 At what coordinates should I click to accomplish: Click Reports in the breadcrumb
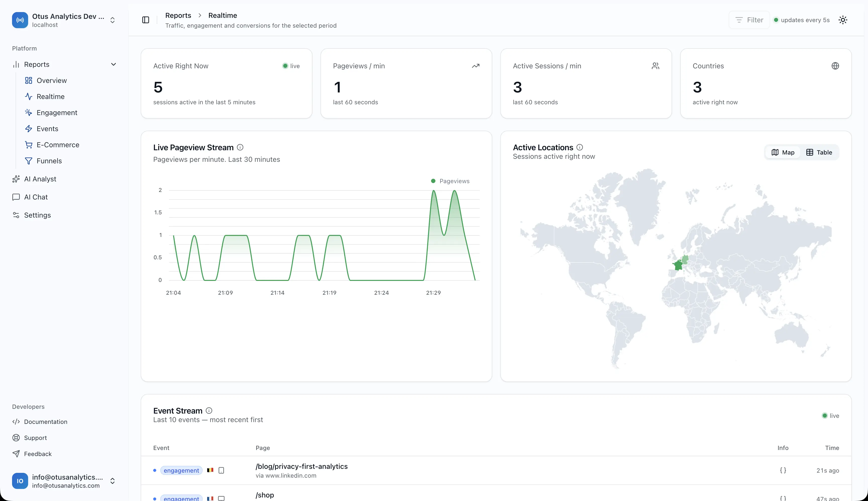(178, 16)
